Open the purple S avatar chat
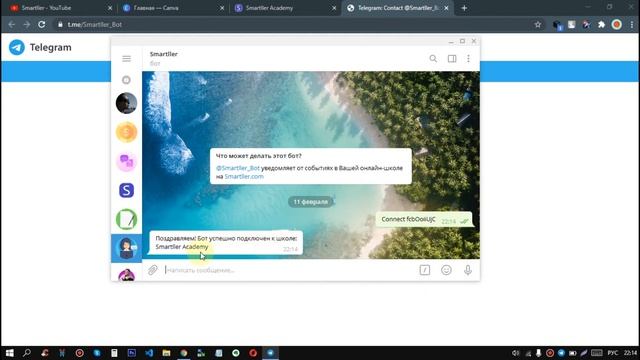The image size is (640, 360). click(127, 190)
